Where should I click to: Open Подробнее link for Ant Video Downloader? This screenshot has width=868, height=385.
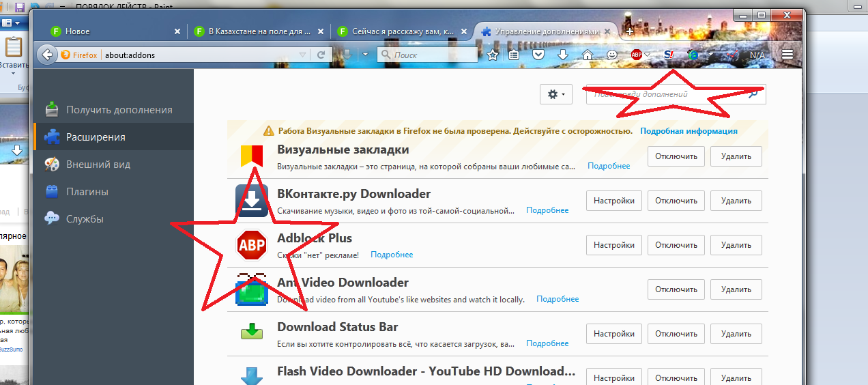558,299
